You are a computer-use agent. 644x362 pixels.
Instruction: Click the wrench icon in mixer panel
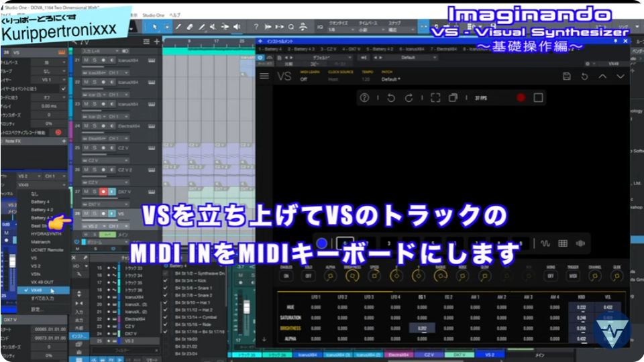tap(85, 257)
